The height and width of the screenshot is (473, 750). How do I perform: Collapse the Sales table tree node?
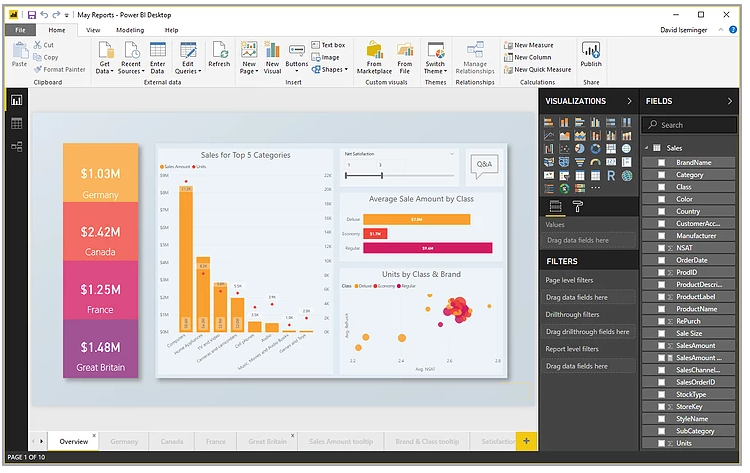(647, 148)
